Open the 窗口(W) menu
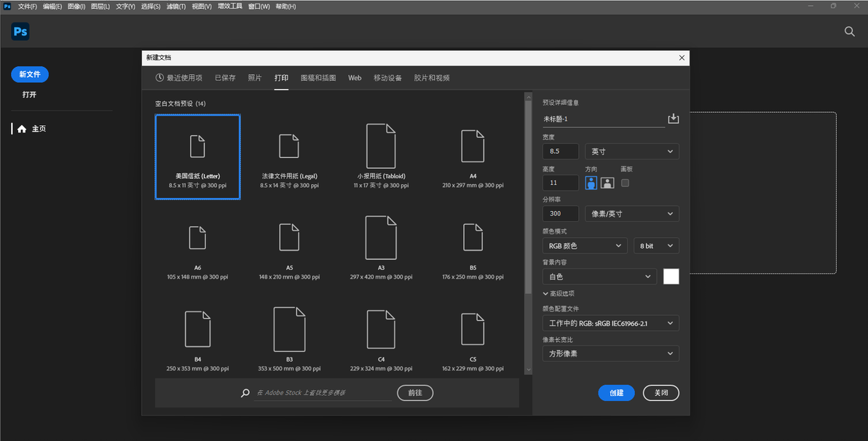Viewport: 868px width, 441px height. coord(259,7)
